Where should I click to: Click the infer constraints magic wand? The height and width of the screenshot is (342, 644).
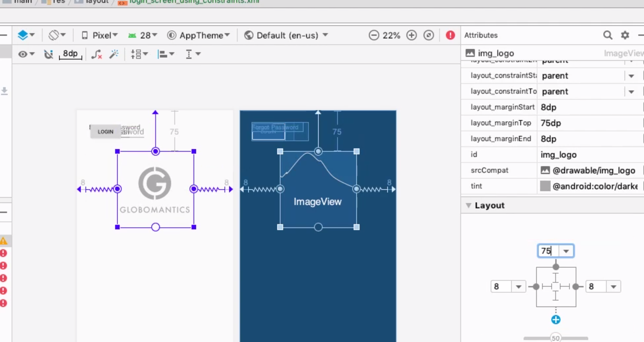114,54
